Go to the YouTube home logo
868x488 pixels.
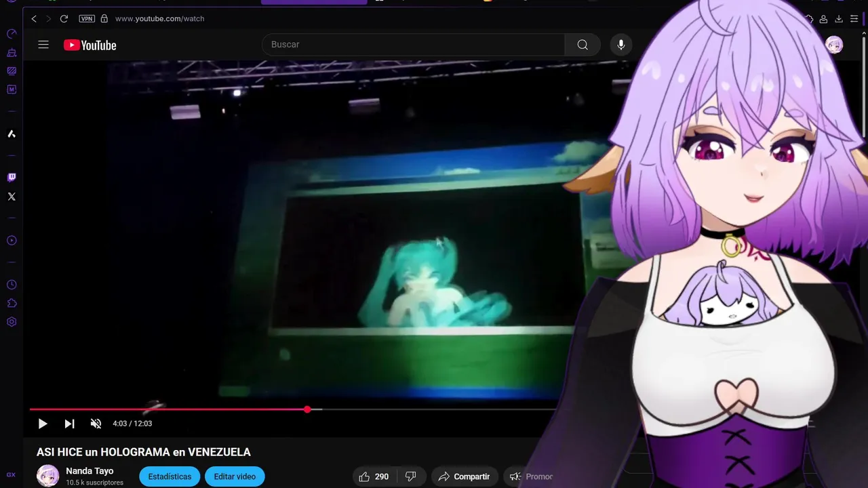[90, 45]
